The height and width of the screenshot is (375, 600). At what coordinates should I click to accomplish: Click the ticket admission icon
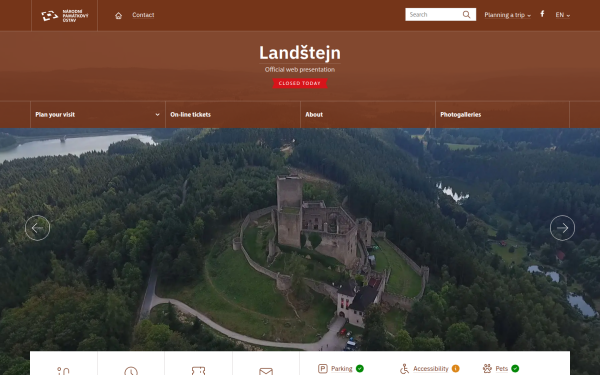[x=198, y=371]
